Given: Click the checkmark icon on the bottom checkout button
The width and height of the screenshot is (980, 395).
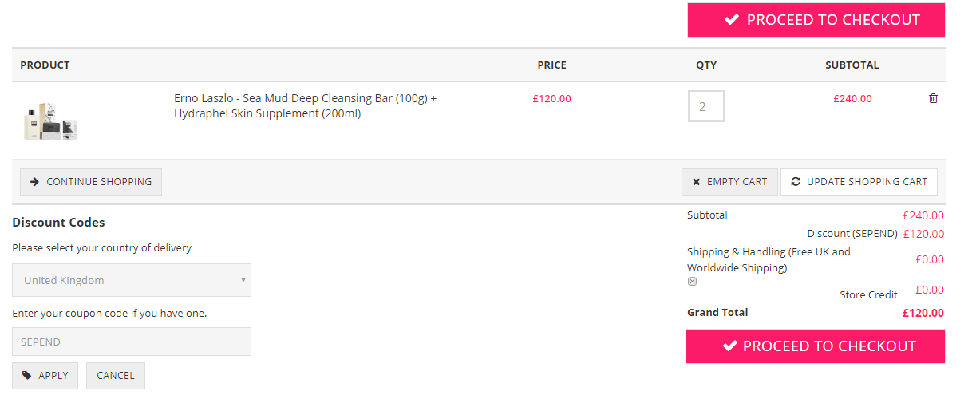Looking at the screenshot, I should 729,346.
